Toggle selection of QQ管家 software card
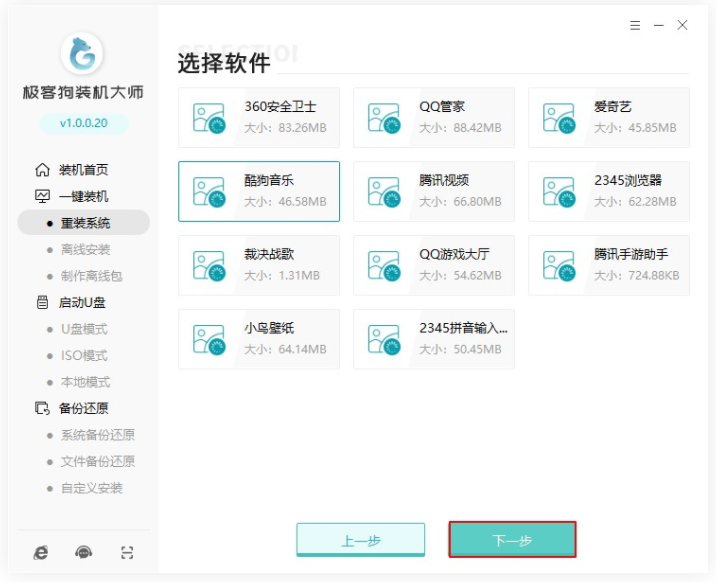The height and width of the screenshot is (582, 716). (434, 118)
